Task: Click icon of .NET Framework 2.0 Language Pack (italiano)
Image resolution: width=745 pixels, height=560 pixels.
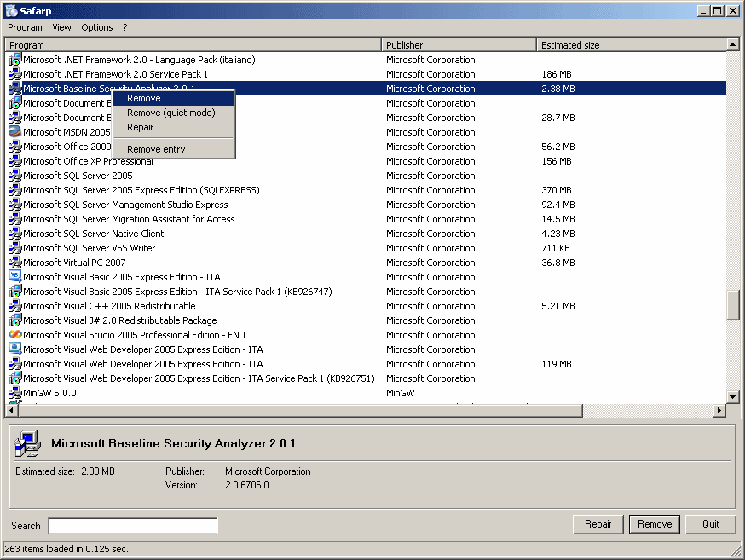Action: (15, 60)
